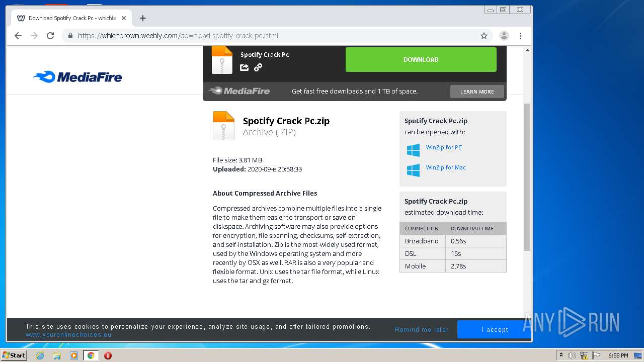Click Windows logo beside WinZip for Mac
Image resolution: width=644 pixels, height=362 pixels.
click(413, 170)
